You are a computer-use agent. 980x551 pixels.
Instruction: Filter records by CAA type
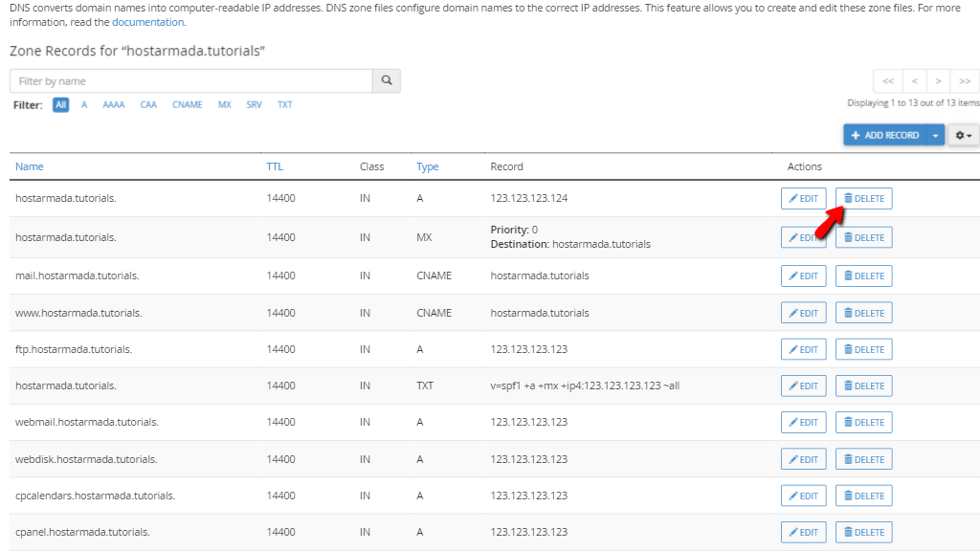[x=148, y=104]
